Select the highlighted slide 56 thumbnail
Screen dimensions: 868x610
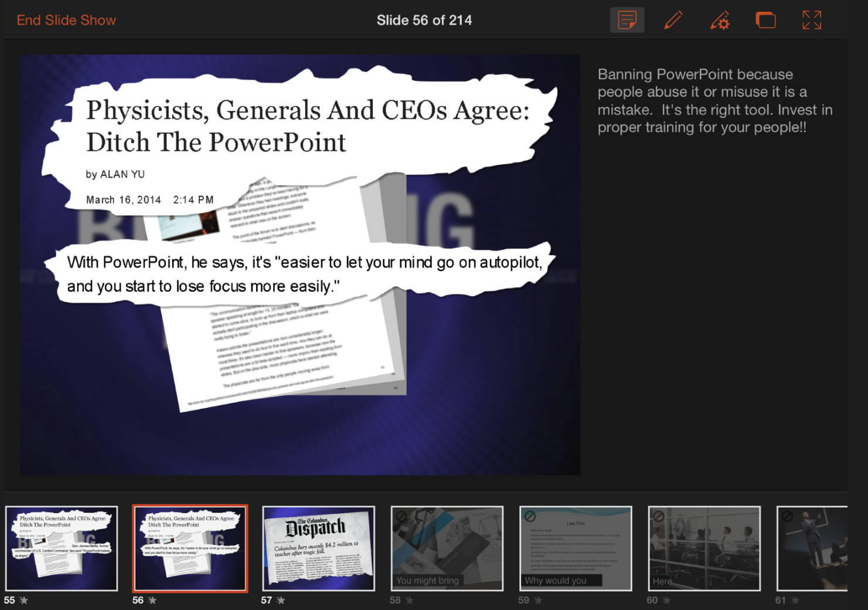190,548
